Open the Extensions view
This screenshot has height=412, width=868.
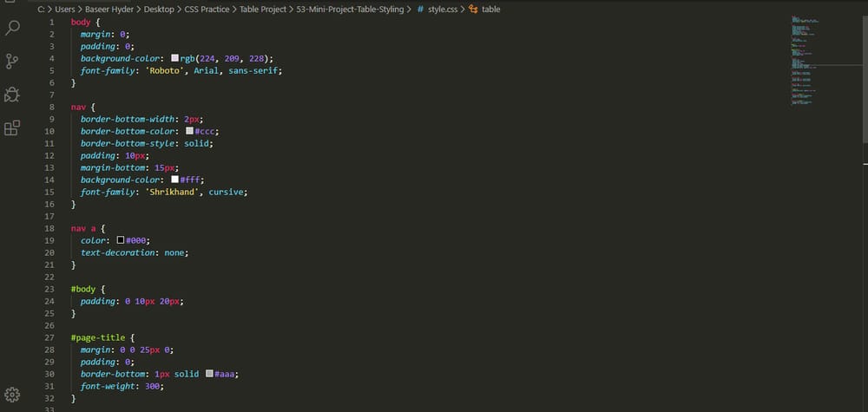tap(12, 128)
